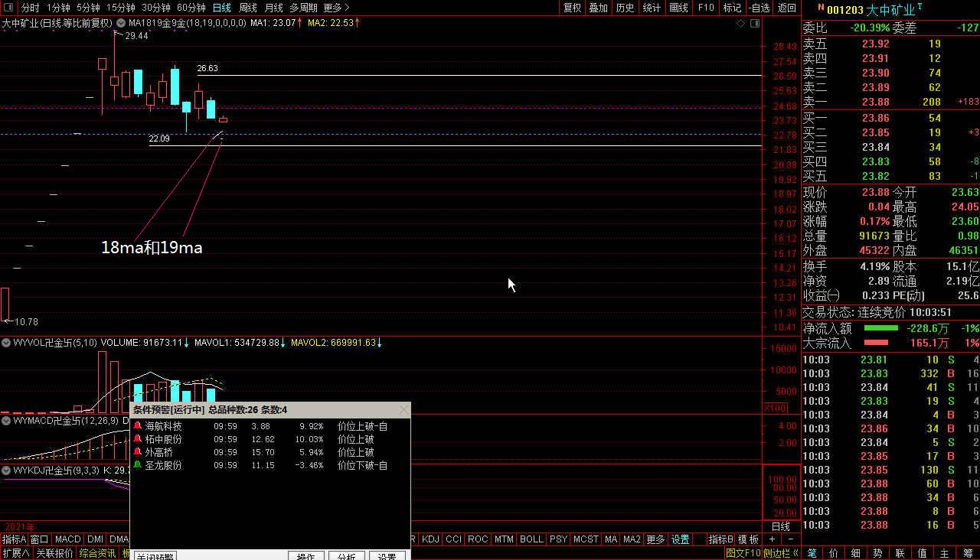Viewport: 980px width, 560px height.
Task: Expand WYVOL indicator dropdown arrow
Action: coord(7,343)
